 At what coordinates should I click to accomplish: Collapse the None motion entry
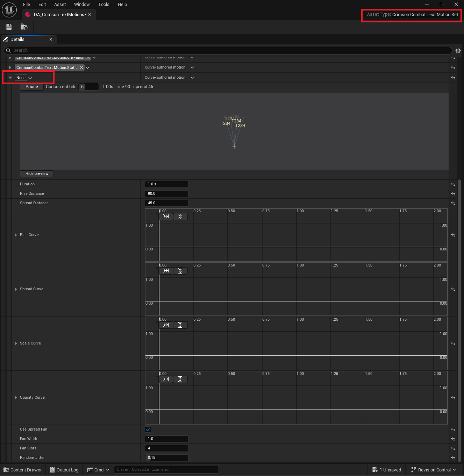[x=10, y=78]
